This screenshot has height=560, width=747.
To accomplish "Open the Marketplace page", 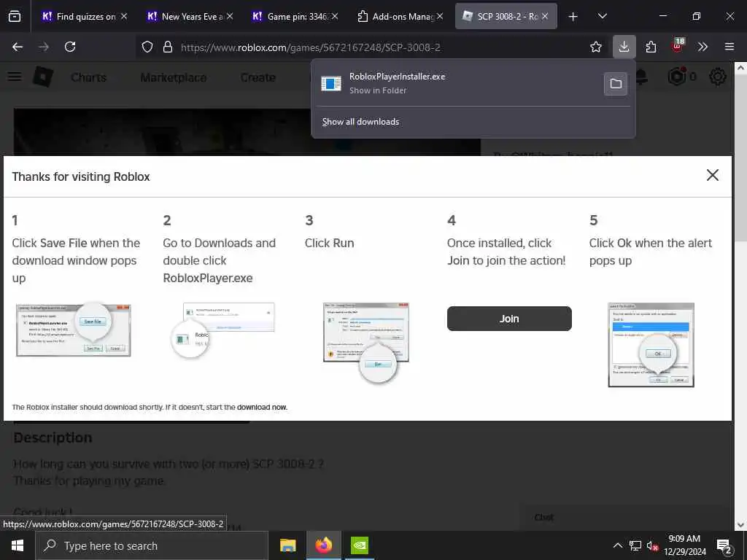I will coord(174,77).
